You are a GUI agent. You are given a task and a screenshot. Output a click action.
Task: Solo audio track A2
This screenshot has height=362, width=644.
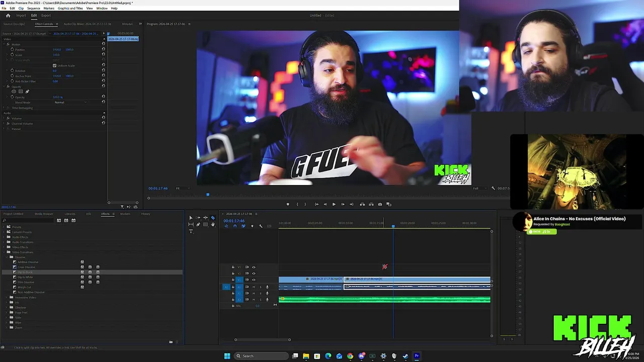coord(261,293)
